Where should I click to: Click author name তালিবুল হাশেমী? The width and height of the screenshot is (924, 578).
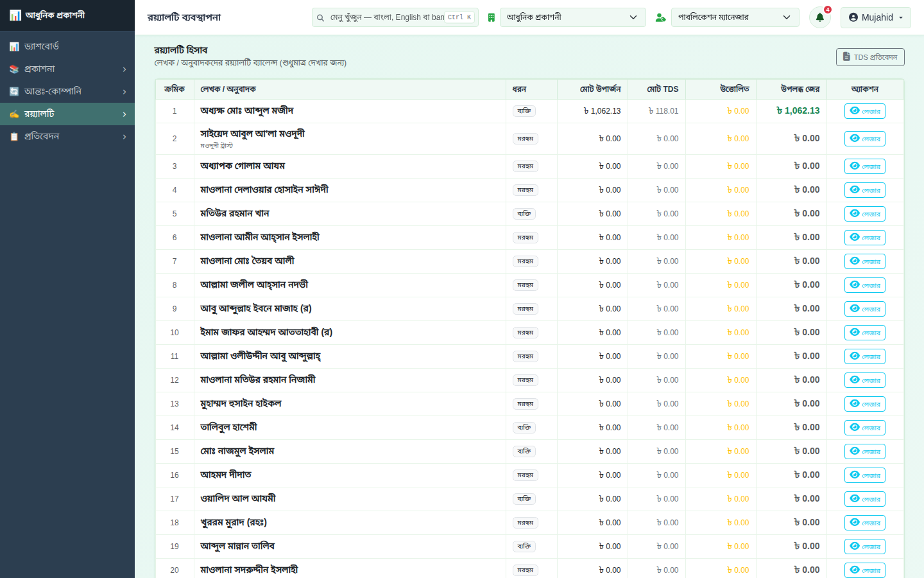click(x=228, y=428)
